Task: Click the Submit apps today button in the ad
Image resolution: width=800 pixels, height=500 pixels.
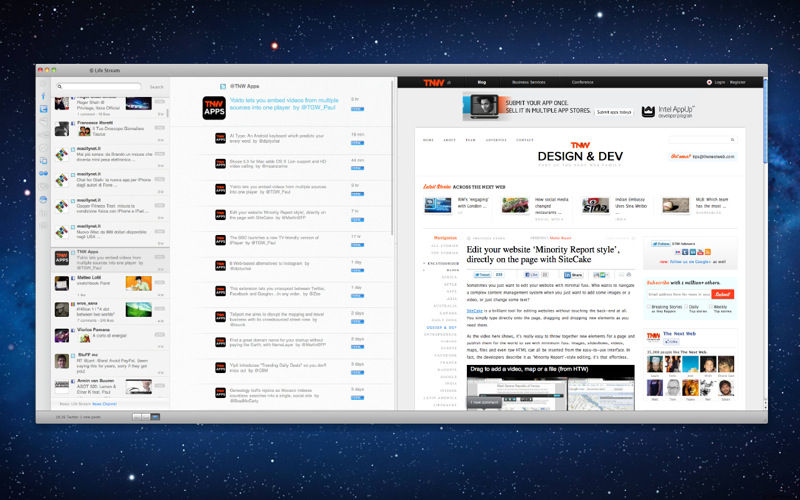Action: point(614,112)
